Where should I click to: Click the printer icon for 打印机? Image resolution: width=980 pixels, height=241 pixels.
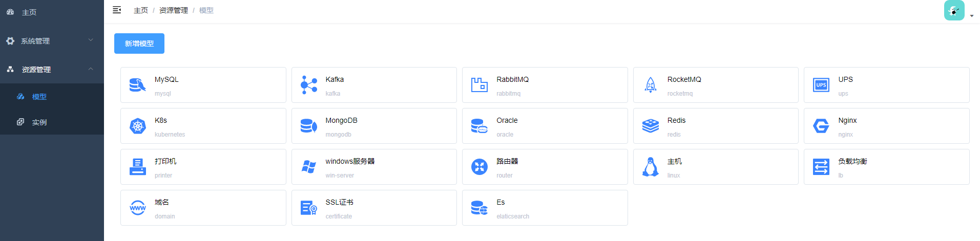tap(138, 167)
